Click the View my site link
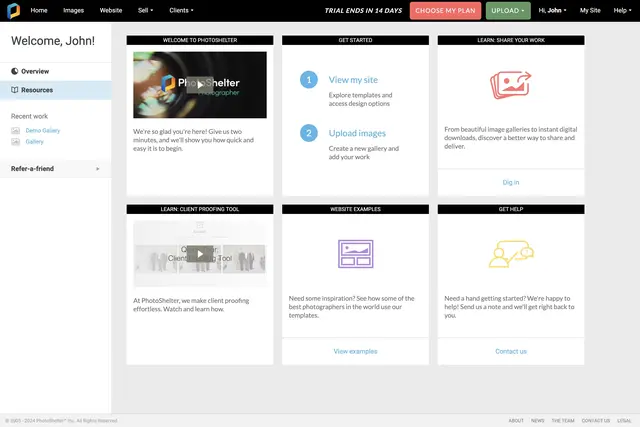 pos(353,80)
